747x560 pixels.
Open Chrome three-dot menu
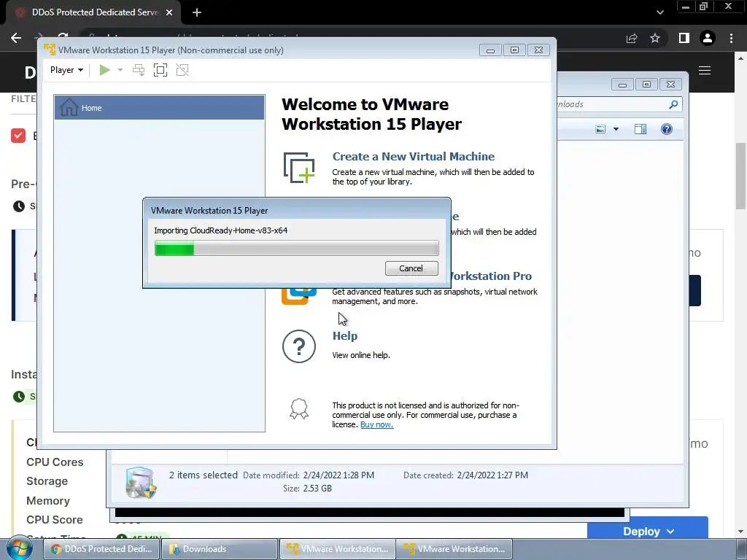click(x=731, y=38)
